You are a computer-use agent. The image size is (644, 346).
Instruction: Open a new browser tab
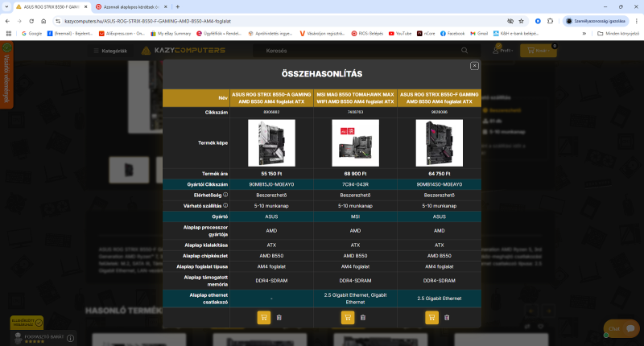pyautogui.click(x=177, y=6)
